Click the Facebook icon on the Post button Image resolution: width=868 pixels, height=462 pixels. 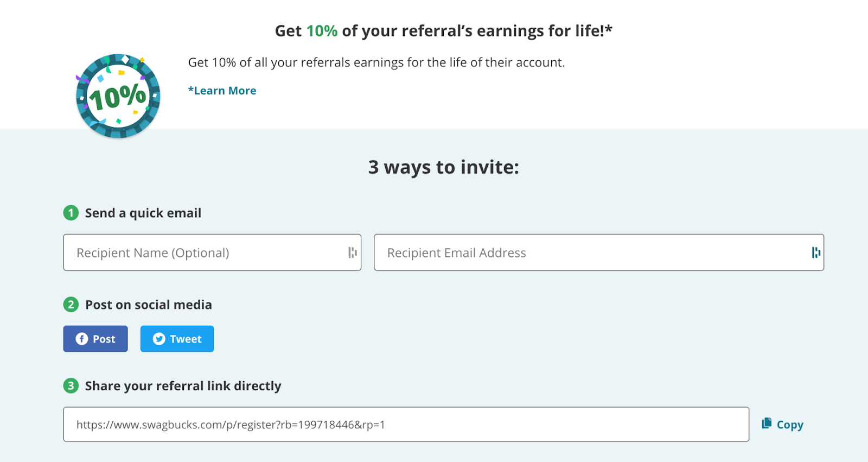click(81, 338)
